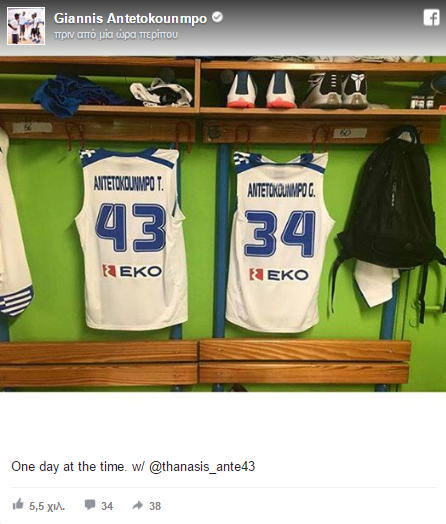
Task: Click the share arrow icon
Action: coord(138,505)
